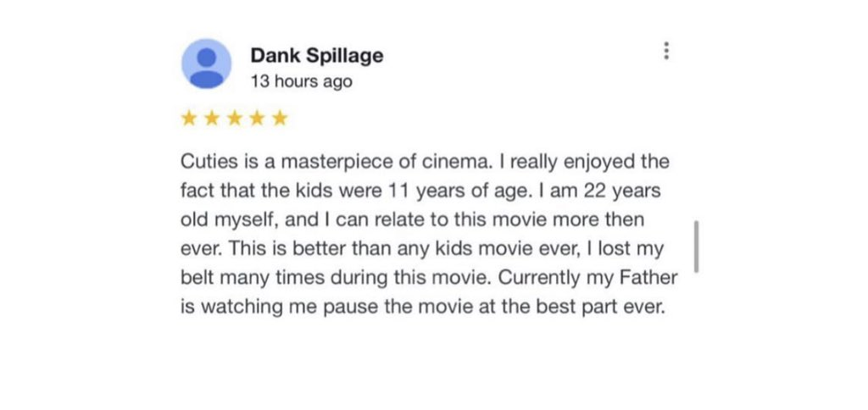
Task: Open reviewer profile "Dank Spillage"
Action: click(317, 55)
